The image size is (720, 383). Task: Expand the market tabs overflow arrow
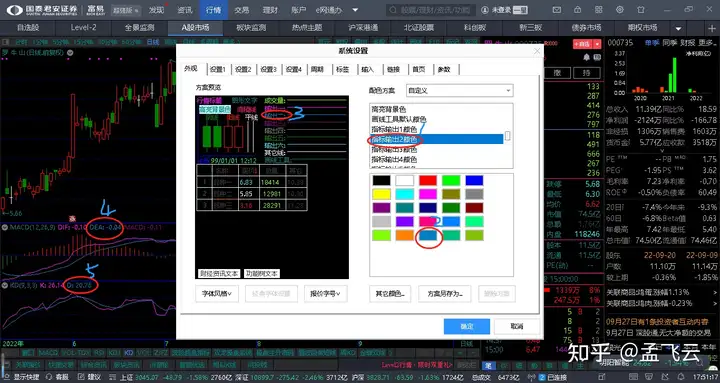pos(679,28)
